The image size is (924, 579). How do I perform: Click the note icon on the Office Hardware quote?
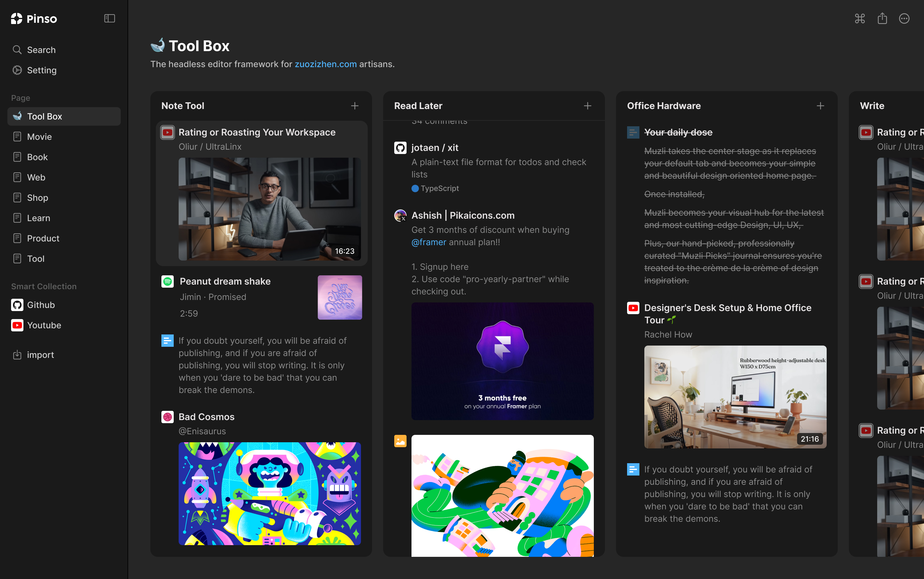(x=633, y=469)
